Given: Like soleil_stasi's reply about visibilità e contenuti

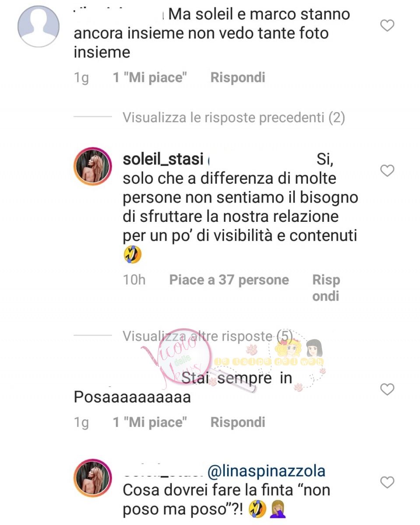Looking at the screenshot, I should pyautogui.click(x=387, y=171).
